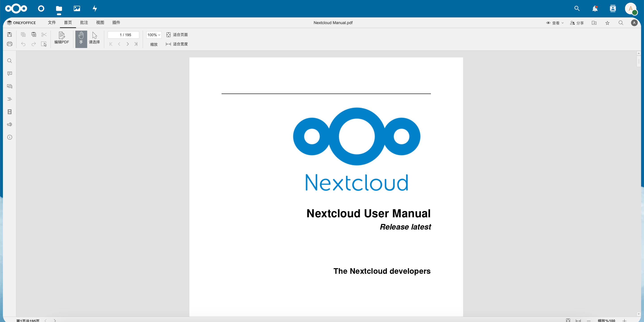
Task: Go to the previous page in toolbar
Action: (119, 44)
